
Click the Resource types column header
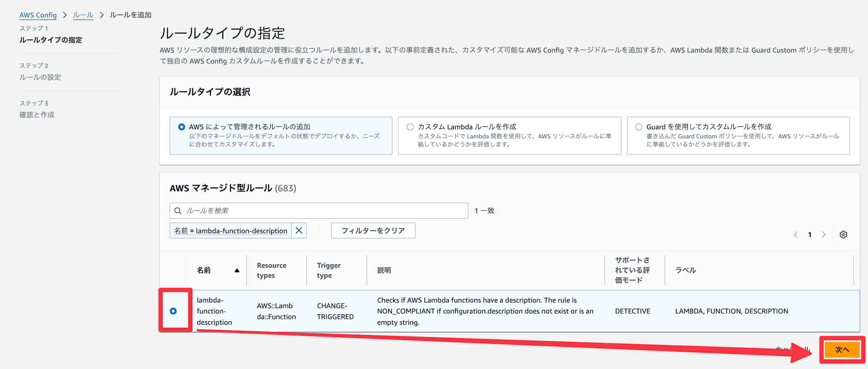[x=271, y=270]
